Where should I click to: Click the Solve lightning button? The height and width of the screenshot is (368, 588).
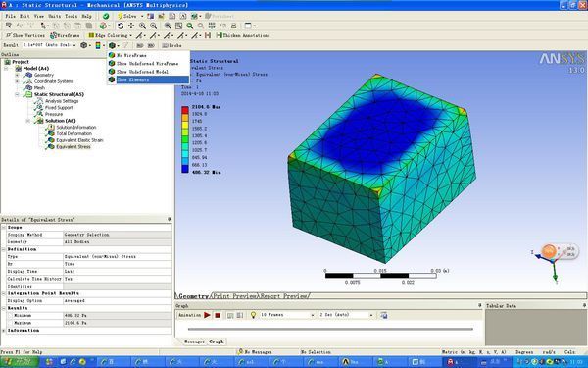127,16
